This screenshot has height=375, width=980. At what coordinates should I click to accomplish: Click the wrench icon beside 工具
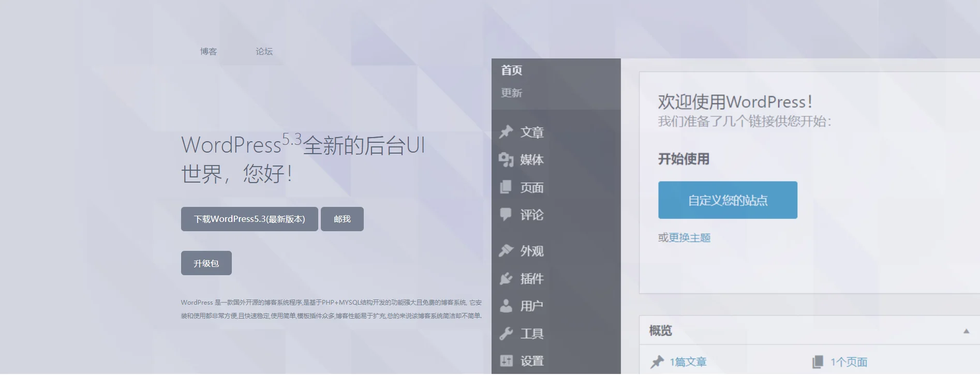(506, 334)
